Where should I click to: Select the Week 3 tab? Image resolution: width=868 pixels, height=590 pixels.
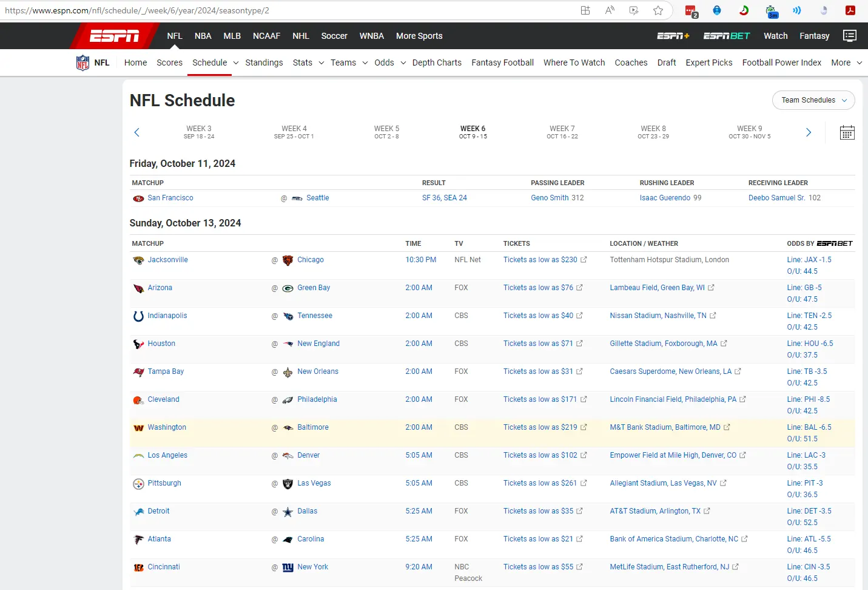click(x=199, y=132)
